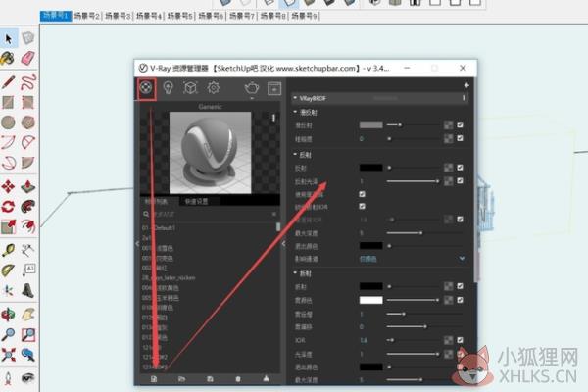The height and width of the screenshot is (392, 588).
Task: Collapse the 折射 refraction section
Action: pyautogui.click(x=295, y=273)
